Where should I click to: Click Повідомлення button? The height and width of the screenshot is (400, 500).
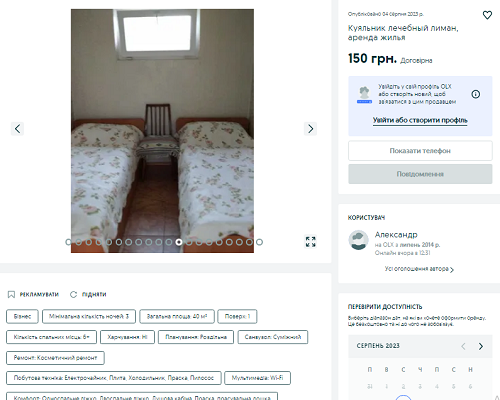(x=420, y=174)
